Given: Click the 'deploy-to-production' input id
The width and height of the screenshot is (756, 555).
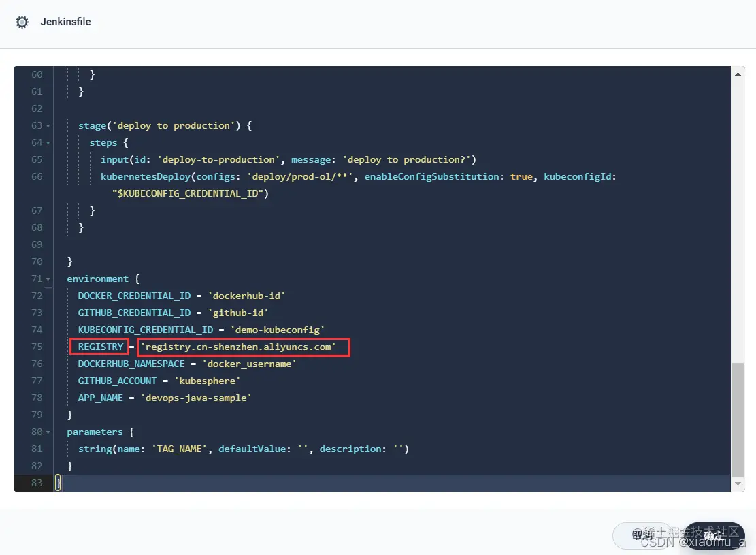Looking at the screenshot, I should [x=218, y=160].
